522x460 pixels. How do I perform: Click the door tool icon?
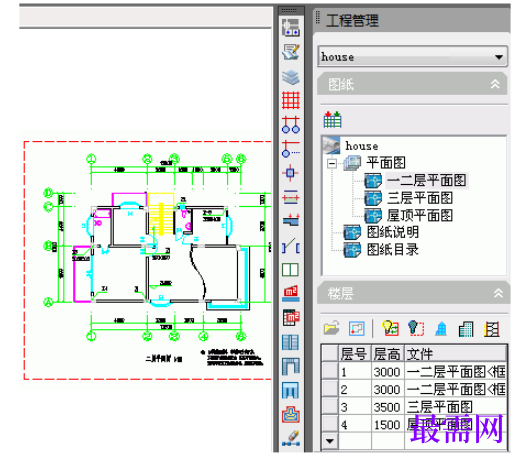click(x=291, y=246)
